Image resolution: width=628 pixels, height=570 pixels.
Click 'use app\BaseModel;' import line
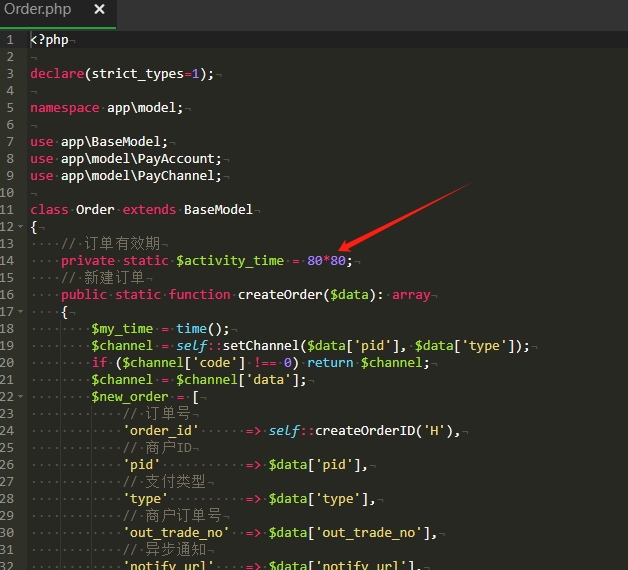pyautogui.click(x=99, y=142)
